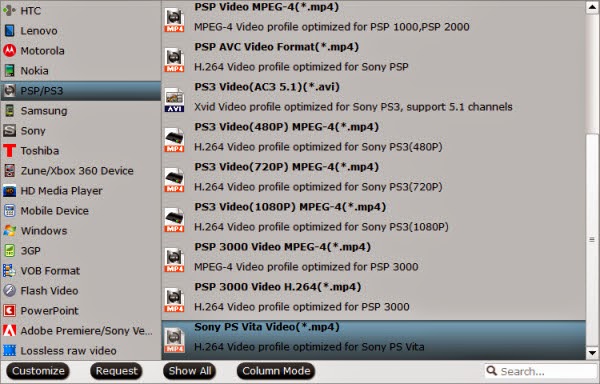Click the Mobile Device icon

coord(10,210)
